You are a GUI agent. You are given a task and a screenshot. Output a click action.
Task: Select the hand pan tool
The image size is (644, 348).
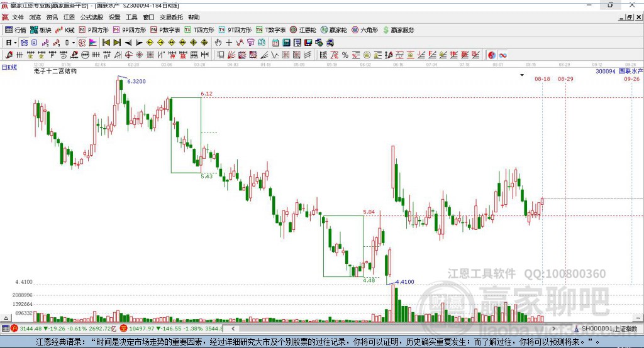218,43
